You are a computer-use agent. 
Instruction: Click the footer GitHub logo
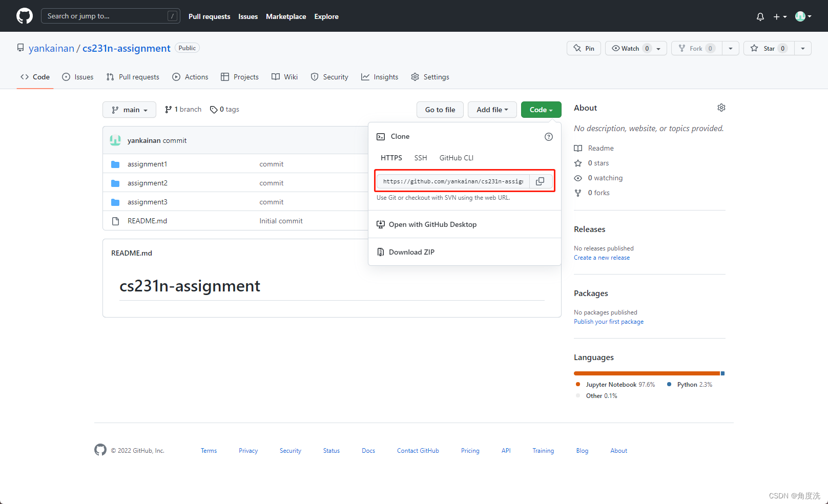pyautogui.click(x=100, y=450)
